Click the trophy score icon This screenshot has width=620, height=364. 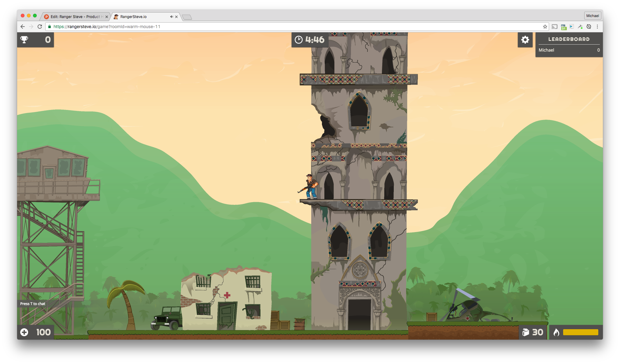coord(24,40)
